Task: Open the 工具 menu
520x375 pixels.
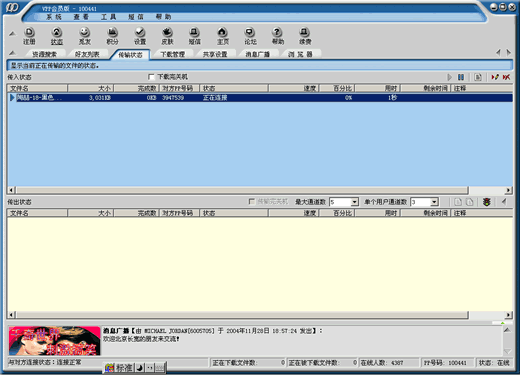Action: coord(108,17)
